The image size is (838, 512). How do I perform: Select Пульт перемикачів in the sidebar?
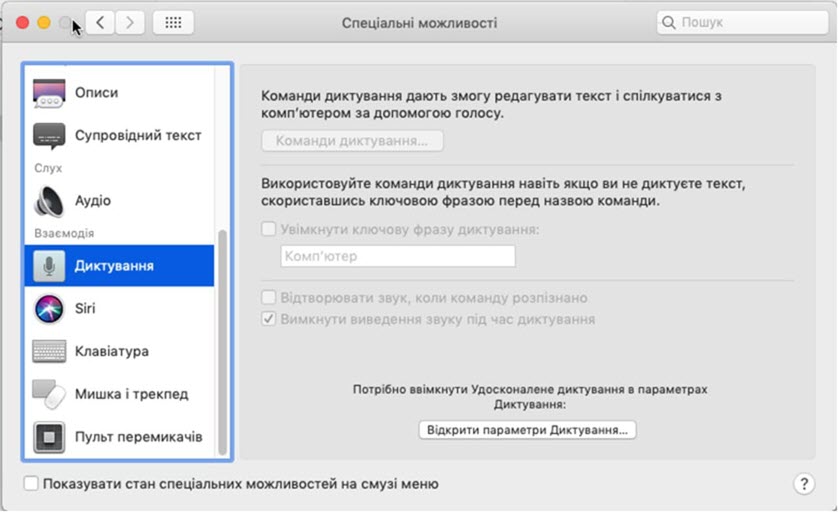pyautogui.click(x=119, y=437)
